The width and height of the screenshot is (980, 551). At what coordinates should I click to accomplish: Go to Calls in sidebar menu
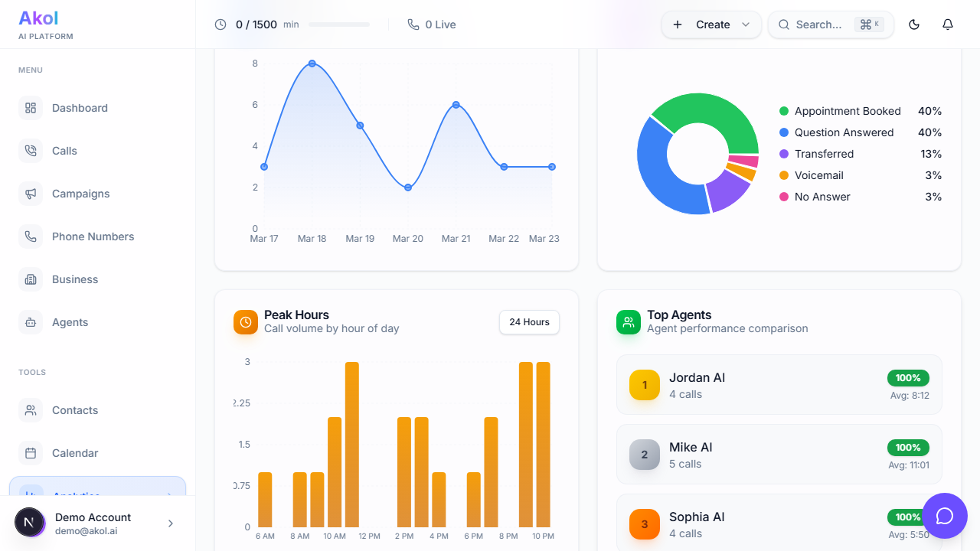point(64,151)
